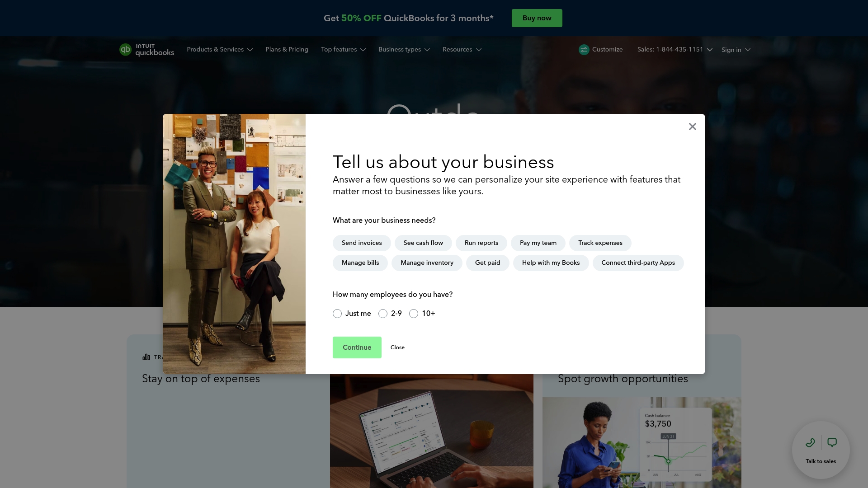868x488 pixels.
Task: Select the 2-9 employees option
Action: click(x=383, y=313)
